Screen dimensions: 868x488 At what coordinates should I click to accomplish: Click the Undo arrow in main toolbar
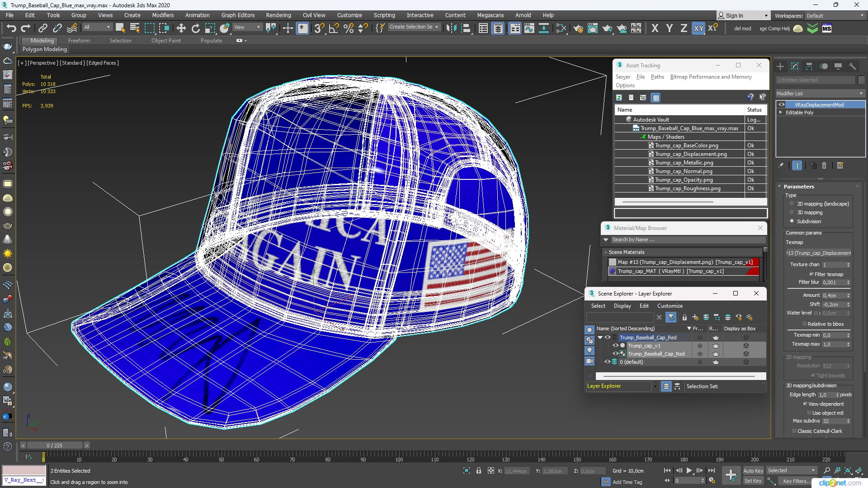click(11, 28)
